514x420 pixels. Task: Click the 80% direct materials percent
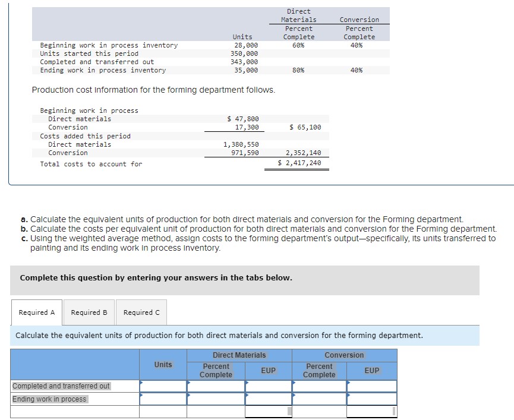(298, 70)
